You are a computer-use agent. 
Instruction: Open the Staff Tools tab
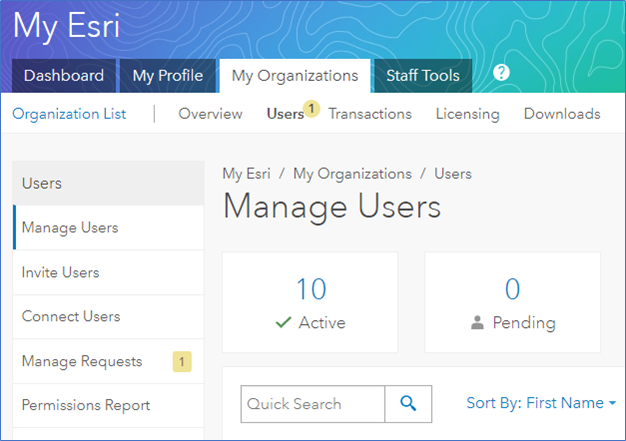point(423,76)
